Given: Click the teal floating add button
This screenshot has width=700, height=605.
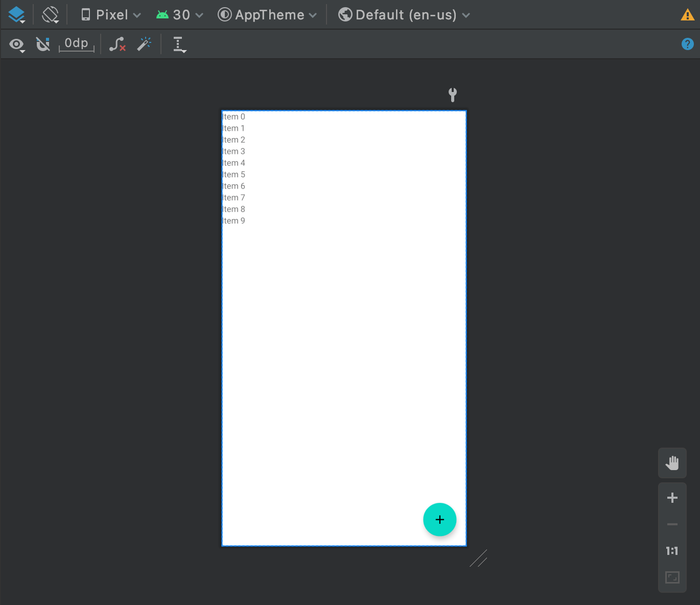Looking at the screenshot, I should point(440,520).
